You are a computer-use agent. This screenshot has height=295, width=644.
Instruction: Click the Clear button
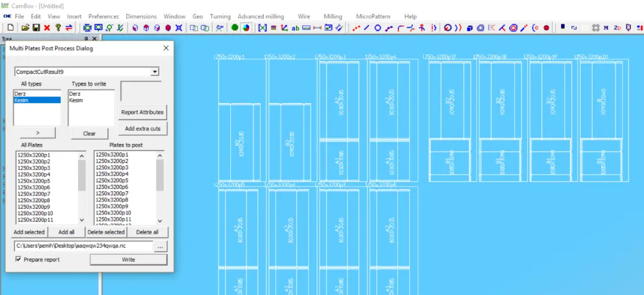pyautogui.click(x=89, y=133)
